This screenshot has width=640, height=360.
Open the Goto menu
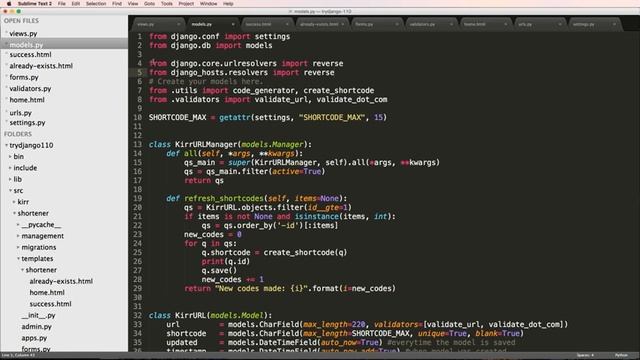click(x=149, y=3)
